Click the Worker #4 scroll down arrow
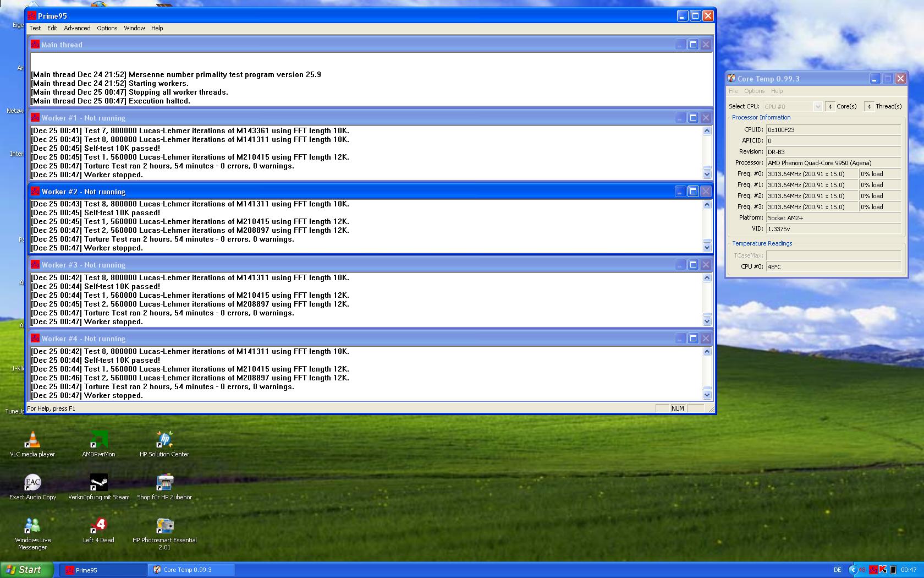This screenshot has width=924, height=578. coord(707,395)
